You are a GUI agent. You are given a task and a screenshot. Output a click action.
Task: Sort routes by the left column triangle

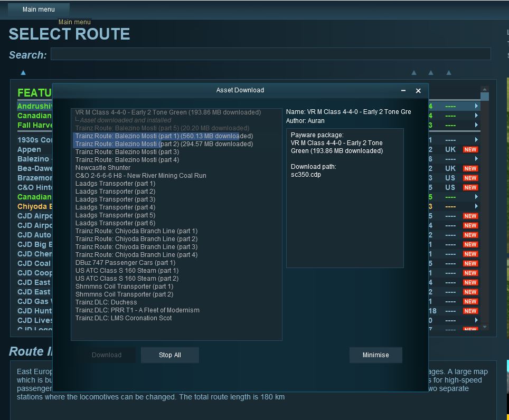[x=23, y=73]
